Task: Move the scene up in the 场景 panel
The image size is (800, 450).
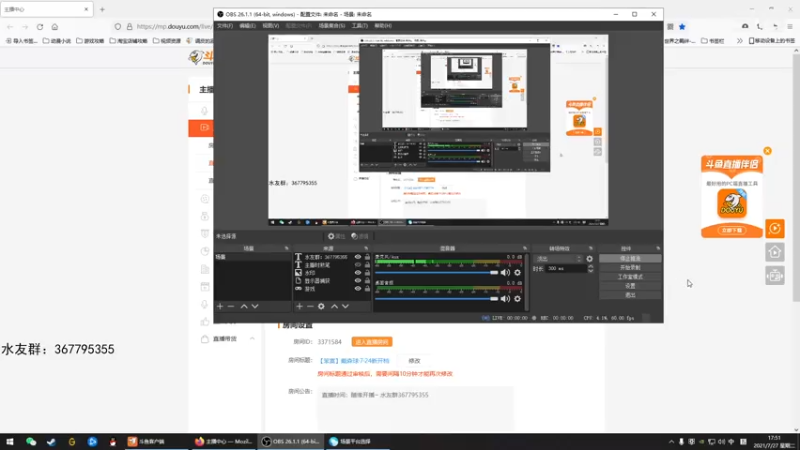Action: tap(244, 306)
